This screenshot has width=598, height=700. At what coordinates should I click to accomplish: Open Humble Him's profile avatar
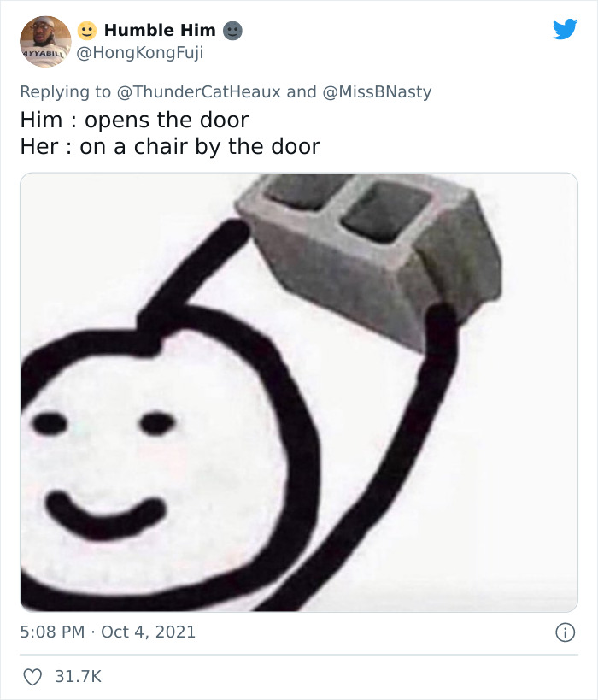45,42
